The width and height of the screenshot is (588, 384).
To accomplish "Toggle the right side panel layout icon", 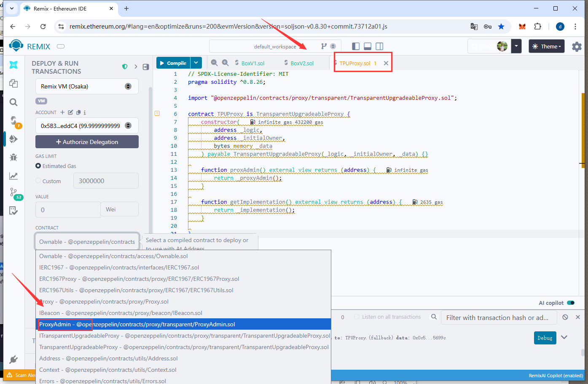I will pos(379,46).
